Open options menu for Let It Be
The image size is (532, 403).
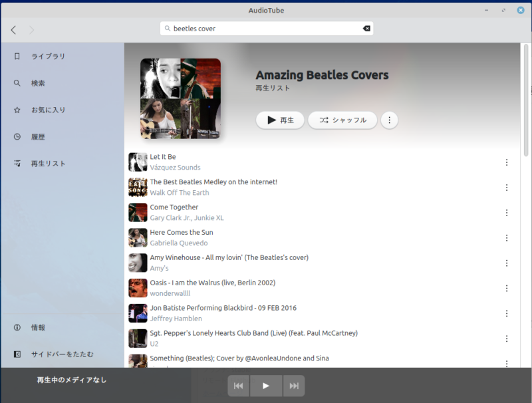pos(507,162)
